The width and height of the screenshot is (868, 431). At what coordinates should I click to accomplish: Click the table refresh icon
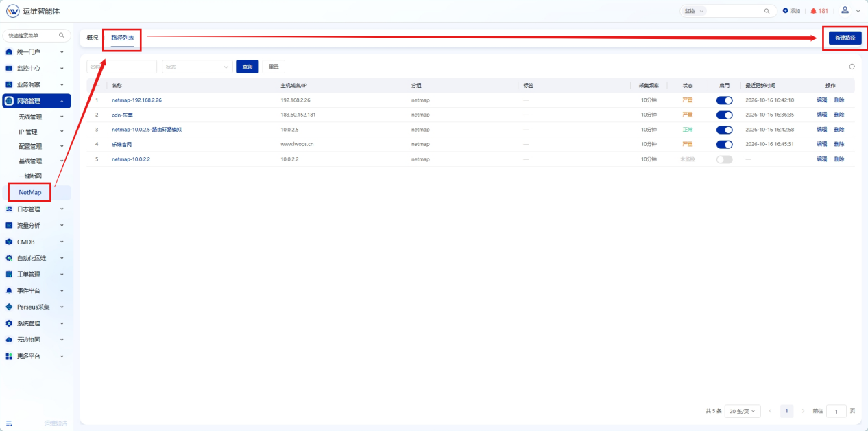click(852, 67)
